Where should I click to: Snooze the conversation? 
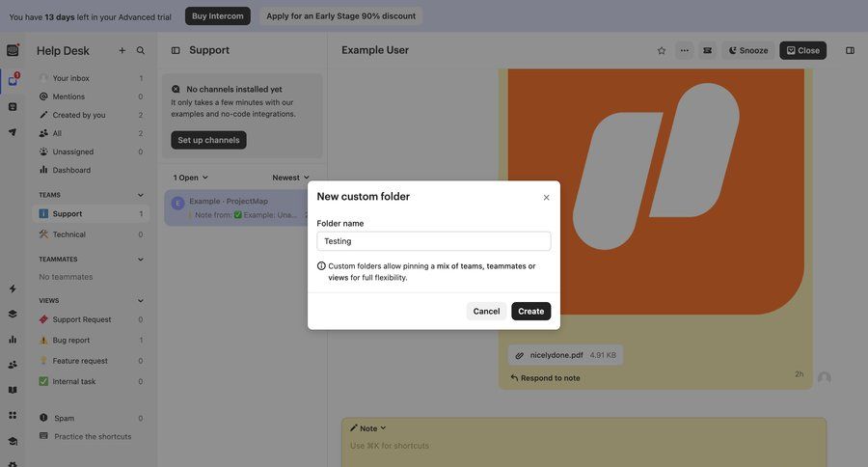pyautogui.click(x=747, y=50)
